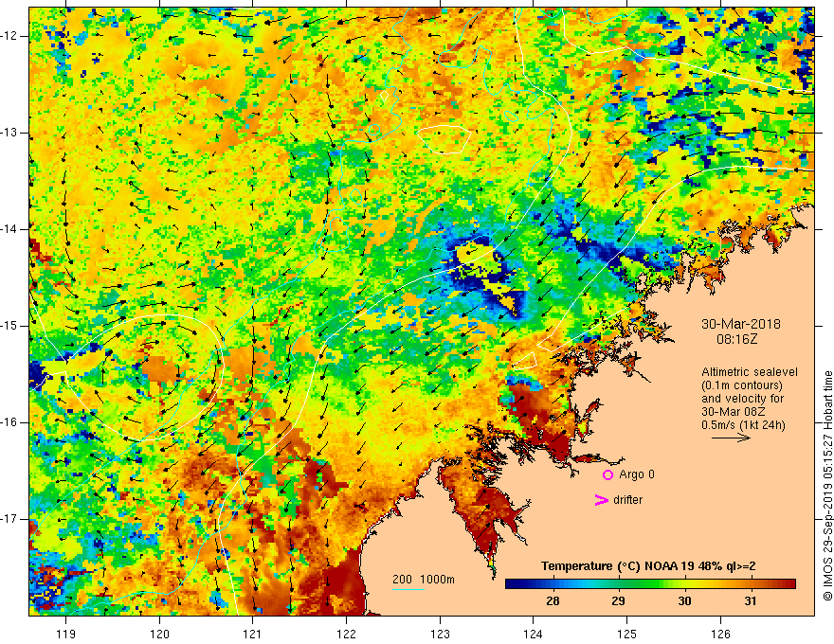Click the '0.5m/s (1kt 24h)' scale text
Image resolution: width=834 pixels, height=644 pixels.
pyautogui.click(x=743, y=424)
